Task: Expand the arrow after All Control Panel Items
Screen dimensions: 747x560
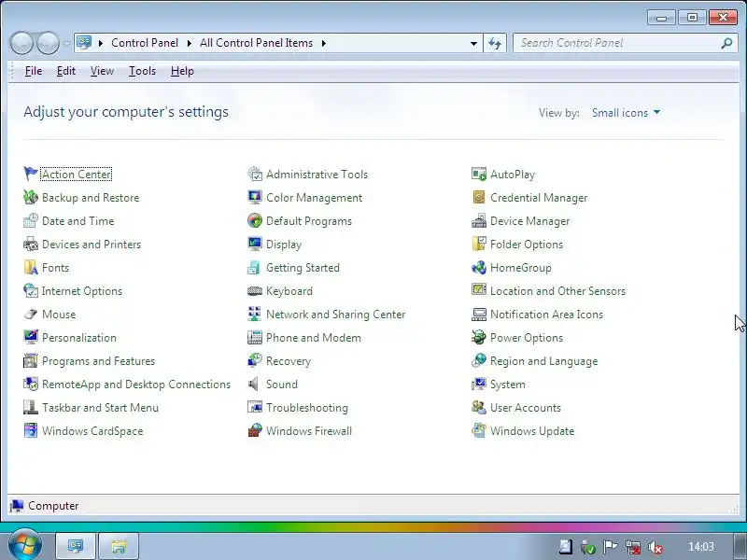Action: [x=324, y=43]
